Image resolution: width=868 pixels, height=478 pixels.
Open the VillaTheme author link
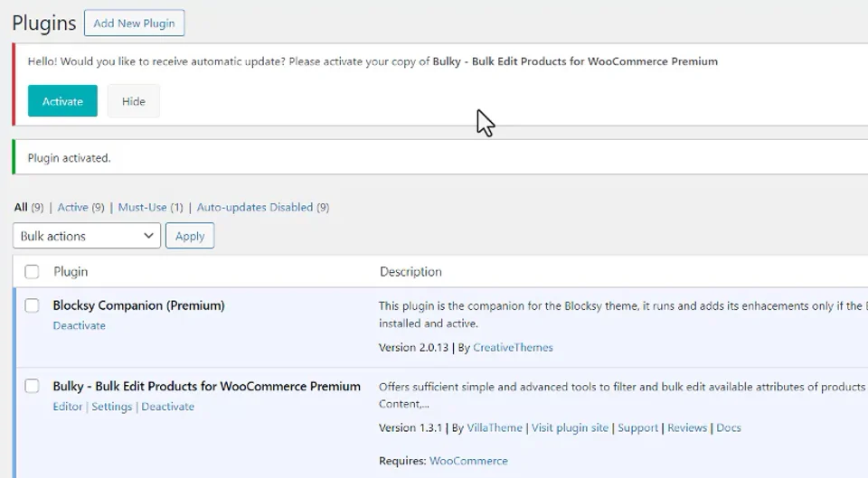pyautogui.click(x=495, y=427)
